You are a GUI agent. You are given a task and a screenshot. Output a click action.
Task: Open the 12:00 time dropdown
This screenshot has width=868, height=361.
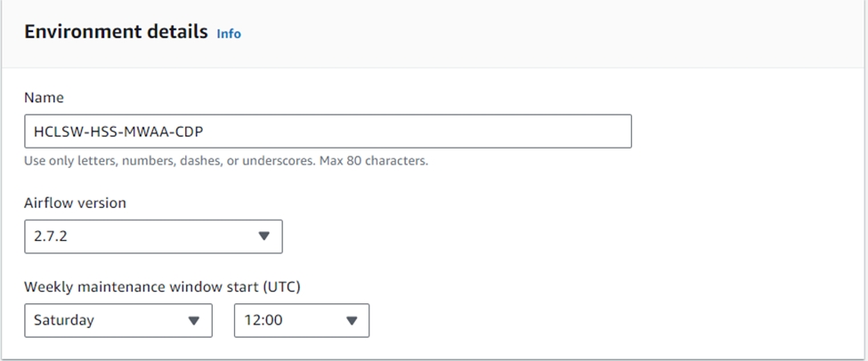click(x=301, y=321)
